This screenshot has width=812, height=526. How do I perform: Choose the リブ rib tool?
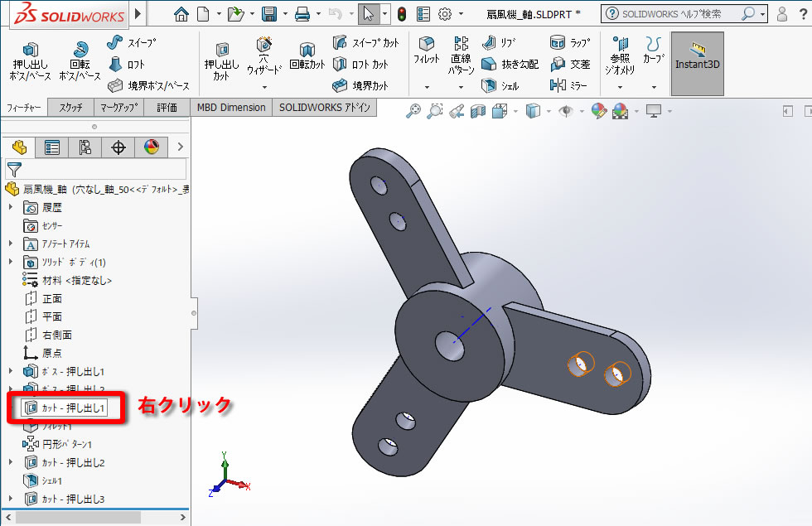(499, 42)
